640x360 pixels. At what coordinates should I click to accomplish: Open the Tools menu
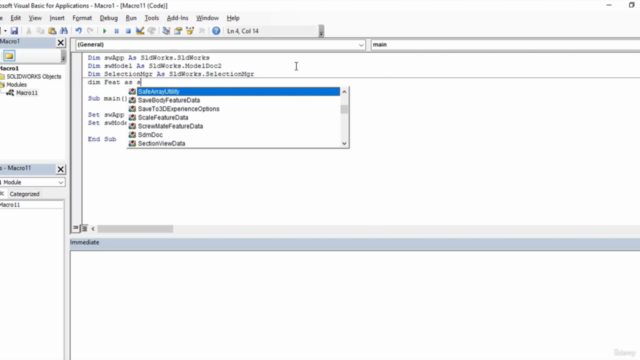point(151,18)
